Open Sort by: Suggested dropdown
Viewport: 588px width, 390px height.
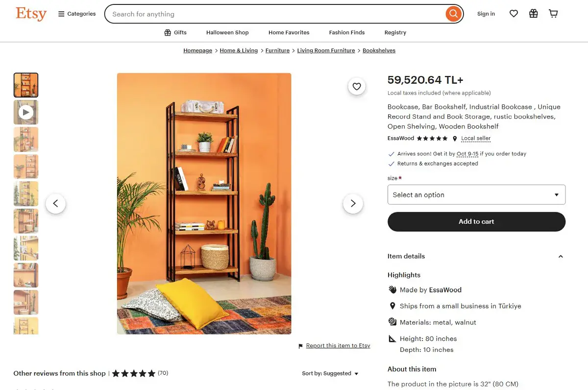click(330, 373)
